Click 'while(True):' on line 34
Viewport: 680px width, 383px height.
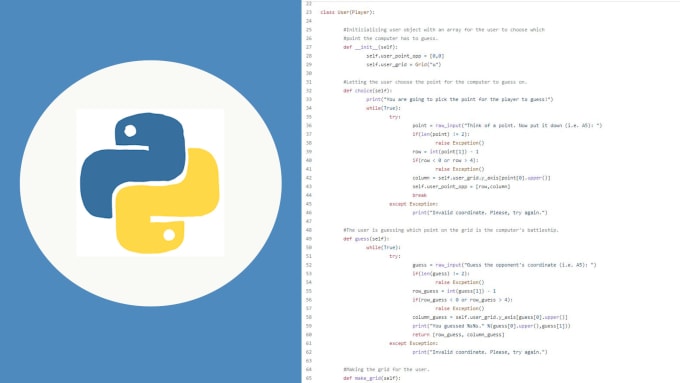tap(383, 108)
